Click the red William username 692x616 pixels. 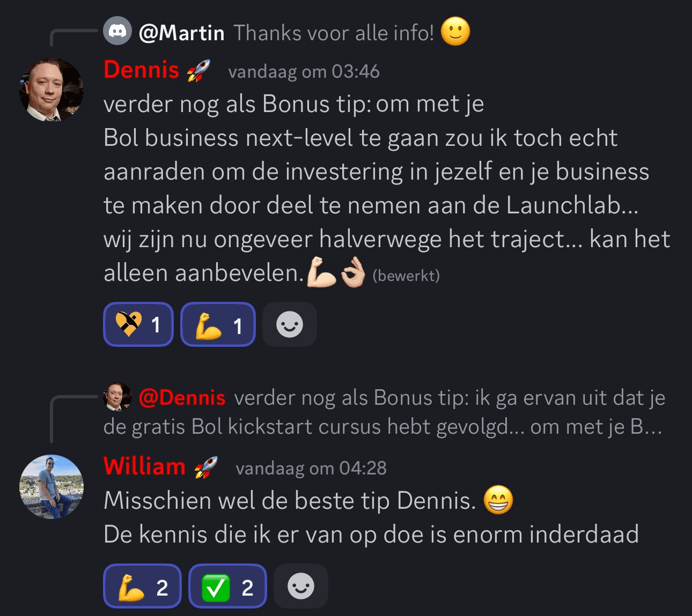[x=144, y=466]
